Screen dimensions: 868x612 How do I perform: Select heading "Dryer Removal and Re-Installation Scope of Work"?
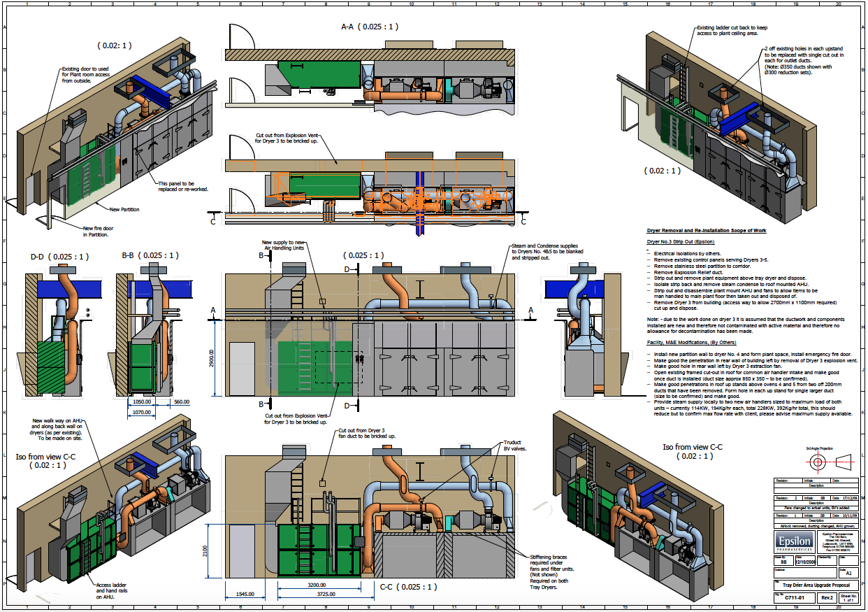tap(707, 231)
